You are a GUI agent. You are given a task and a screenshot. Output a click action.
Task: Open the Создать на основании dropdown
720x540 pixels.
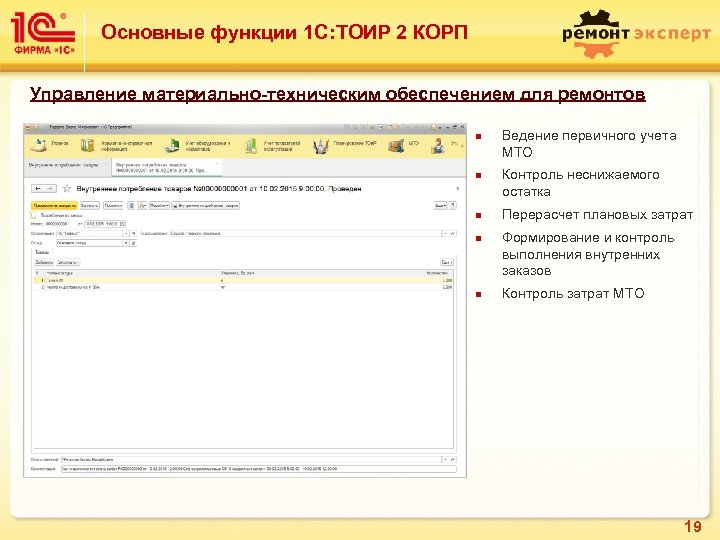pyautogui.click(x=159, y=206)
